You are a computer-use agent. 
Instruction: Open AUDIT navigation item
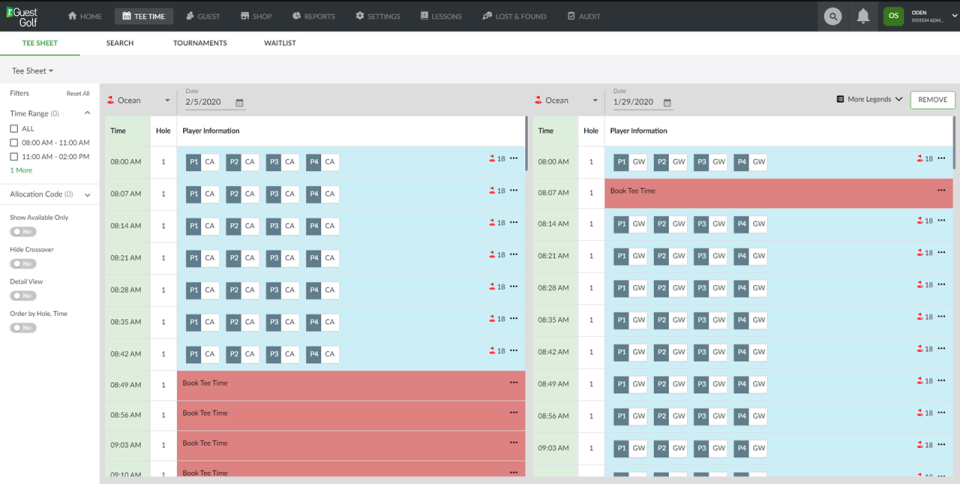pos(583,17)
